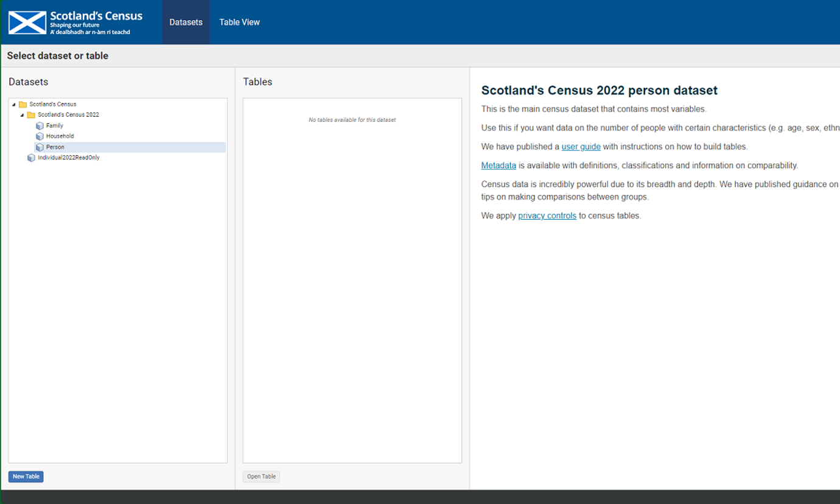
Task: Select the Household dataset name in tree
Action: pos(60,136)
